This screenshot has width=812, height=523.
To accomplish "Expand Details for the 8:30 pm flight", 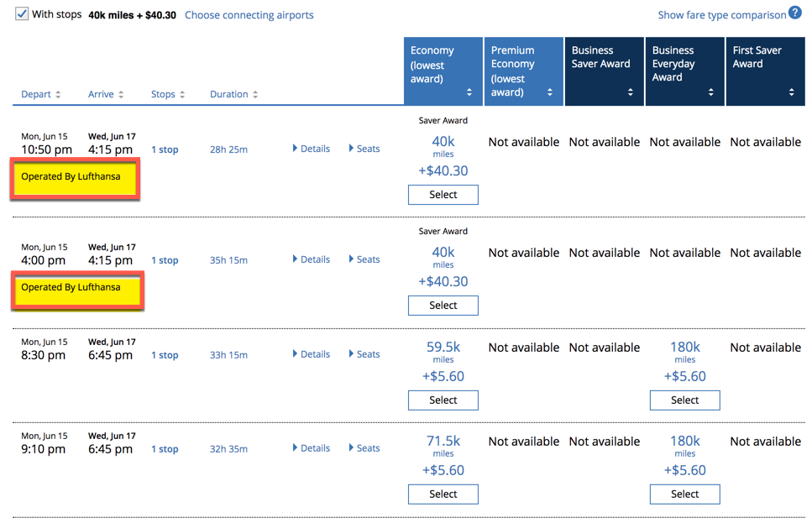I will point(312,354).
